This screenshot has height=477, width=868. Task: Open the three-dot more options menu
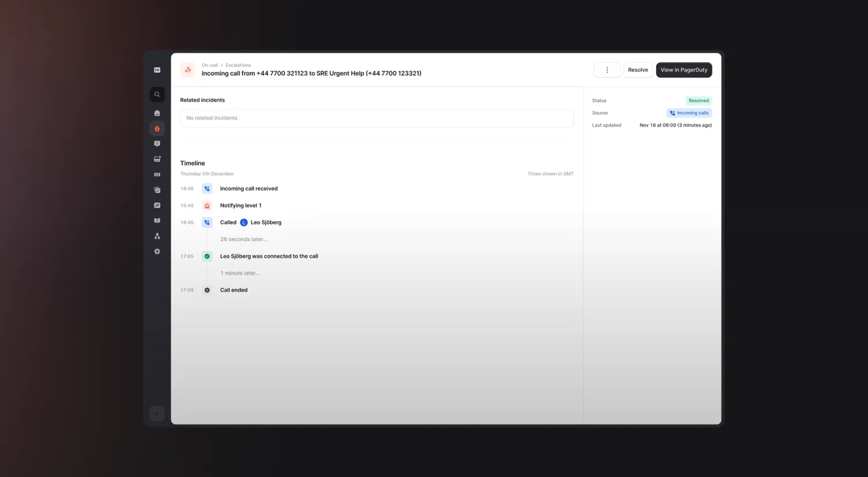607,70
